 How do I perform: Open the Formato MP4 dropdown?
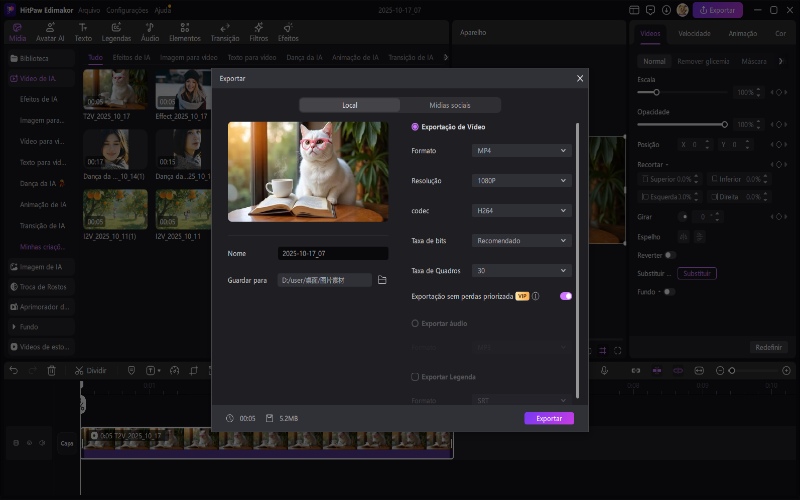521,150
